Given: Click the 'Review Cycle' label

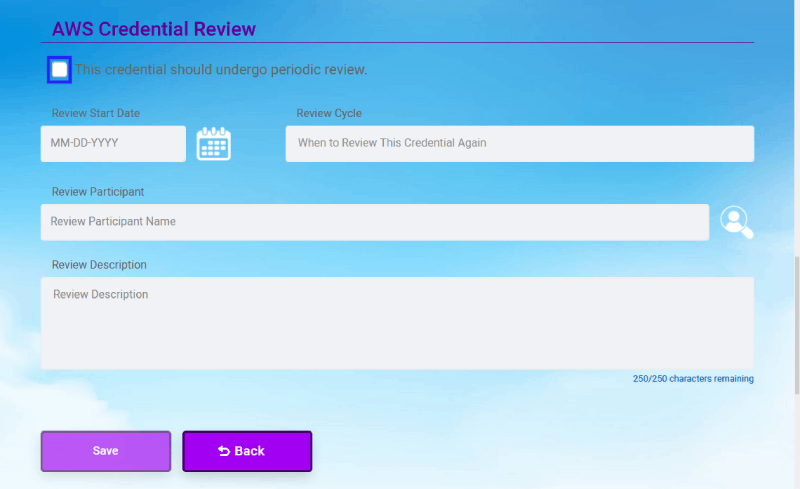Looking at the screenshot, I should [x=329, y=113].
